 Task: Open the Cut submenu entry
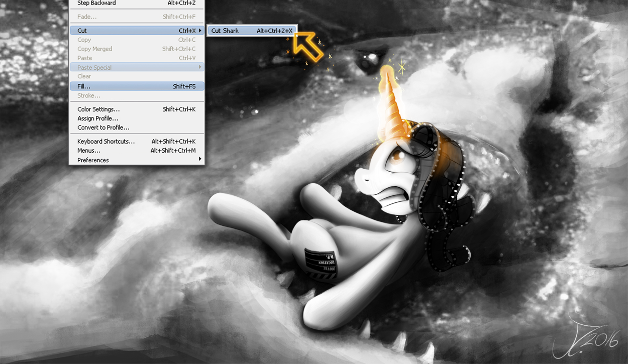tap(137, 31)
